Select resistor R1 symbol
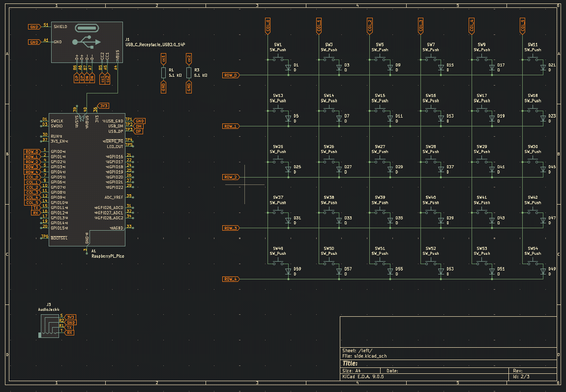 click(x=163, y=73)
